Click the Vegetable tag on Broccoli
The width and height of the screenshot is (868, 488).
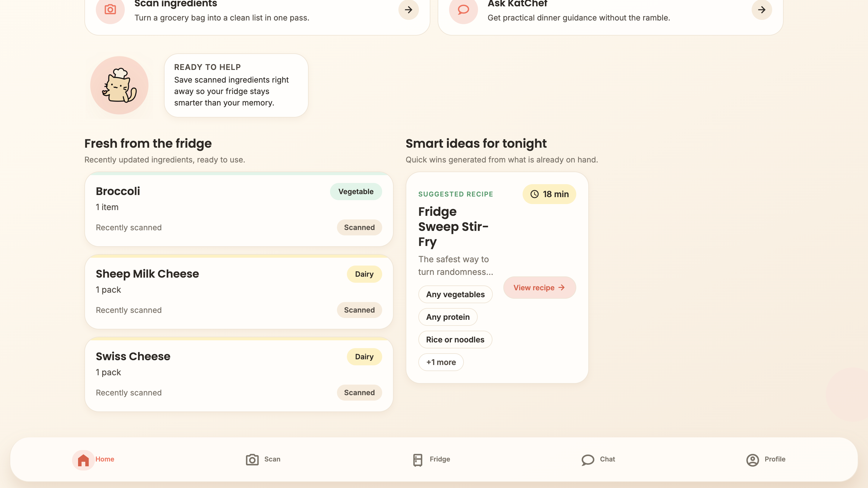356,191
